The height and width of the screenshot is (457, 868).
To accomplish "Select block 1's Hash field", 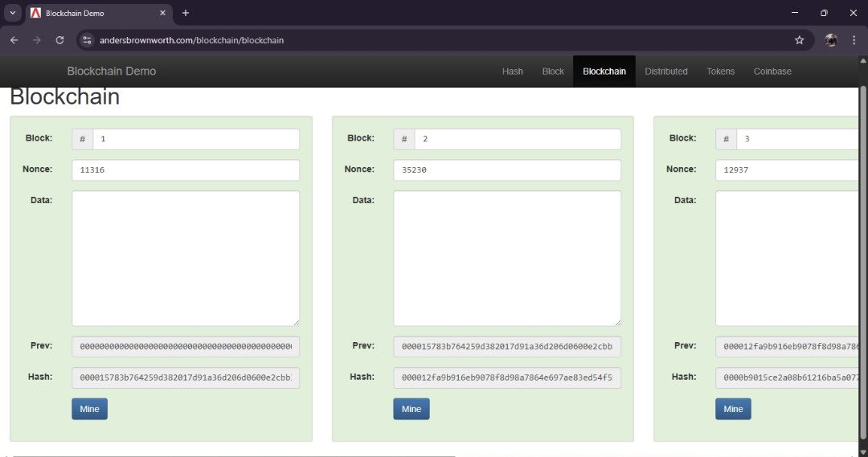I will click(186, 377).
